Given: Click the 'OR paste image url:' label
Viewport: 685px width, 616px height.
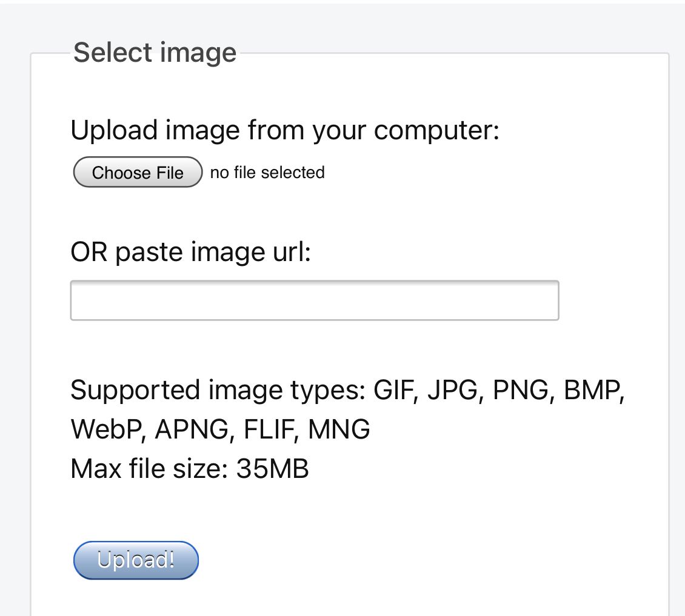Looking at the screenshot, I should (x=190, y=252).
